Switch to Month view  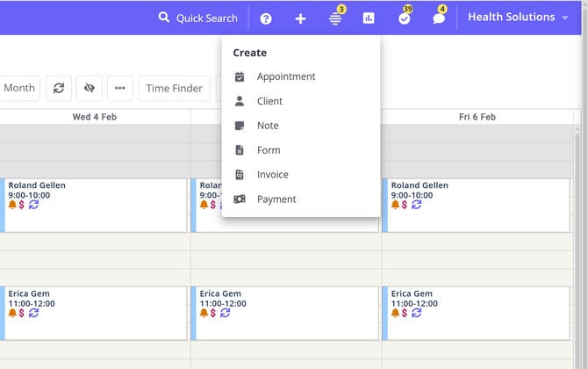[x=18, y=88]
